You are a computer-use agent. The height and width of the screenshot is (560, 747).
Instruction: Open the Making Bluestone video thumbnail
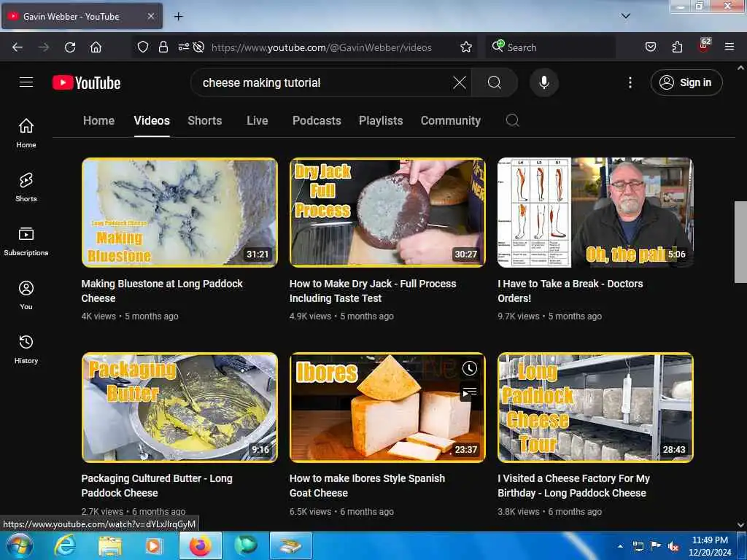point(179,212)
